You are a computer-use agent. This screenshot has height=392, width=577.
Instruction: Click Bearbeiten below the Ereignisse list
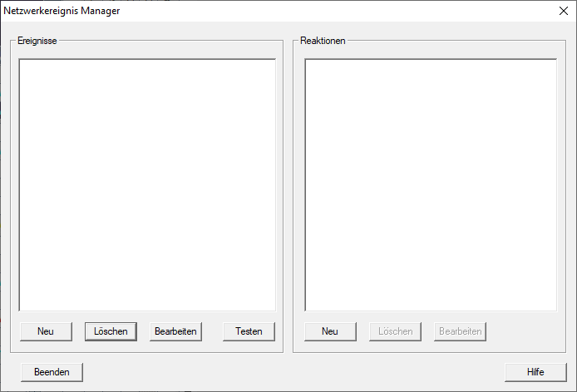[175, 331]
